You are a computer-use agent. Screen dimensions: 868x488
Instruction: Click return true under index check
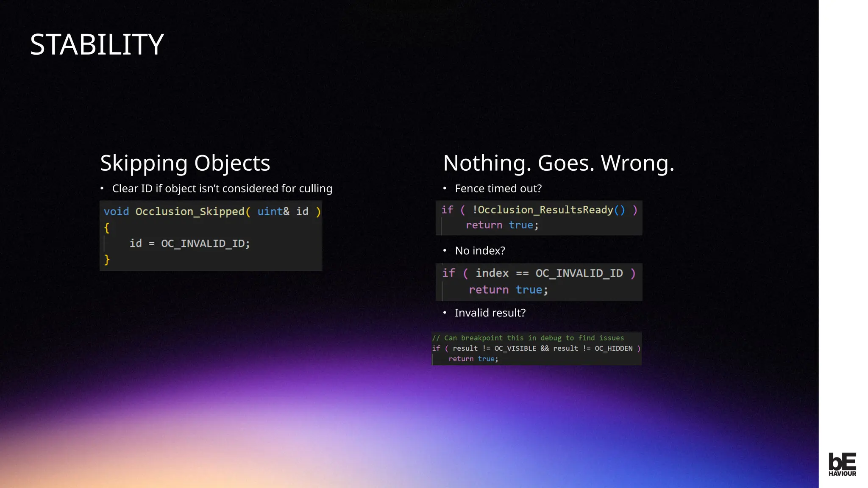[508, 290]
